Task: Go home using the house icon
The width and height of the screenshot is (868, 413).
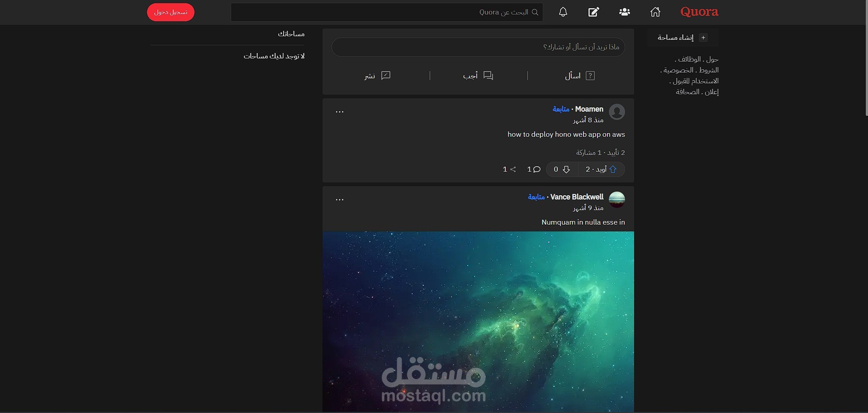Action: pyautogui.click(x=655, y=12)
